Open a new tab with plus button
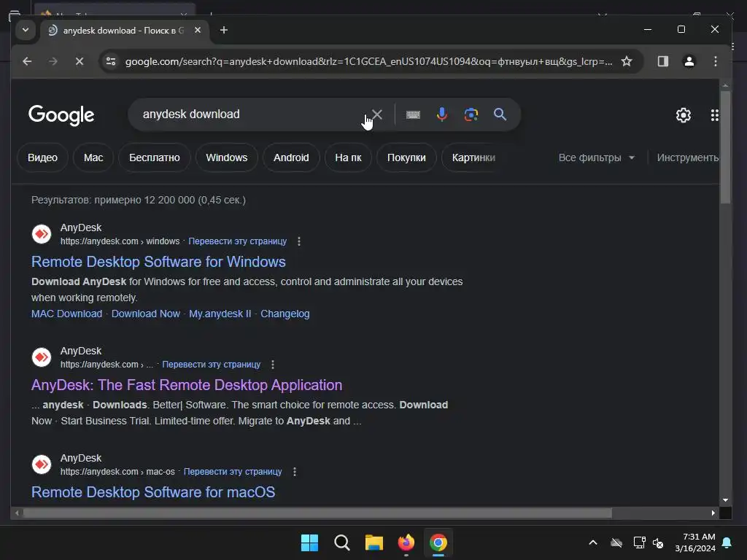Screen dimensions: 747x560 (x=223, y=30)
